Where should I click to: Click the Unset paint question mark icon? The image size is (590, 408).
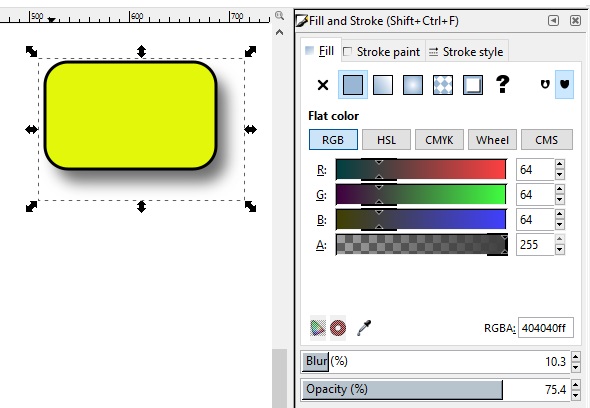pyautogui.click(x=503, y=84)
